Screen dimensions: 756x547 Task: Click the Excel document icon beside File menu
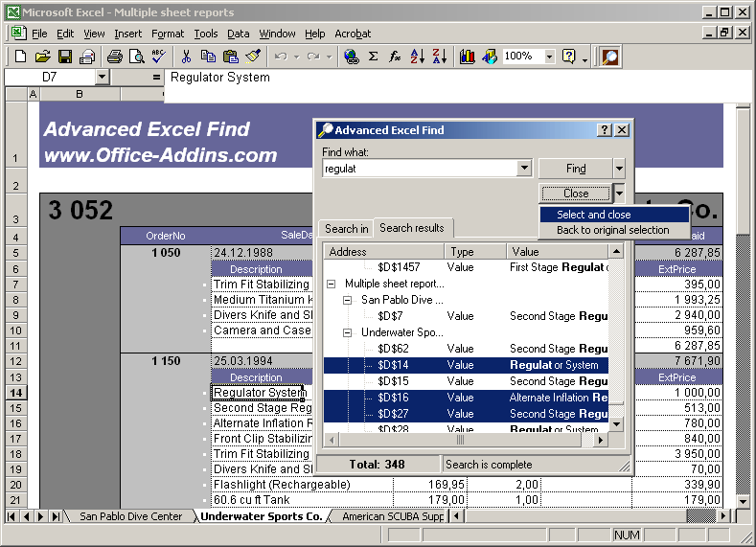(18, 34)
